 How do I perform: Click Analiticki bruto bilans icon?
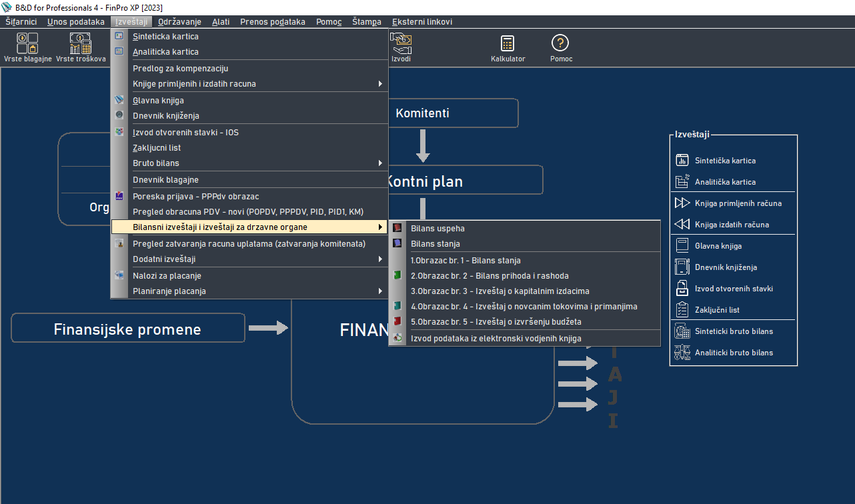(x=682, y=353)
